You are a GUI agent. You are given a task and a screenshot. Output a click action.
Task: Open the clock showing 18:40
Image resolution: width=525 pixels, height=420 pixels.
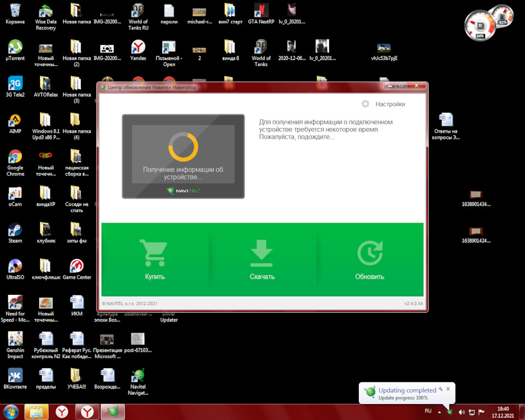503,412
